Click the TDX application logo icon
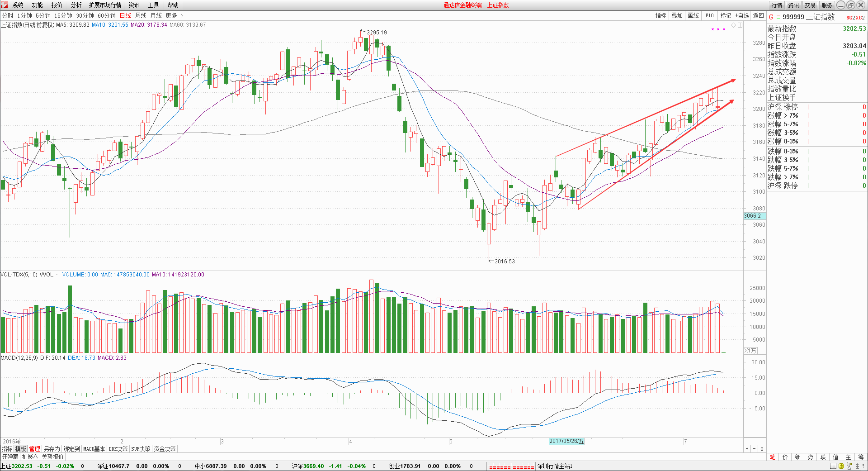868x471 pixels. click(4, 5)
